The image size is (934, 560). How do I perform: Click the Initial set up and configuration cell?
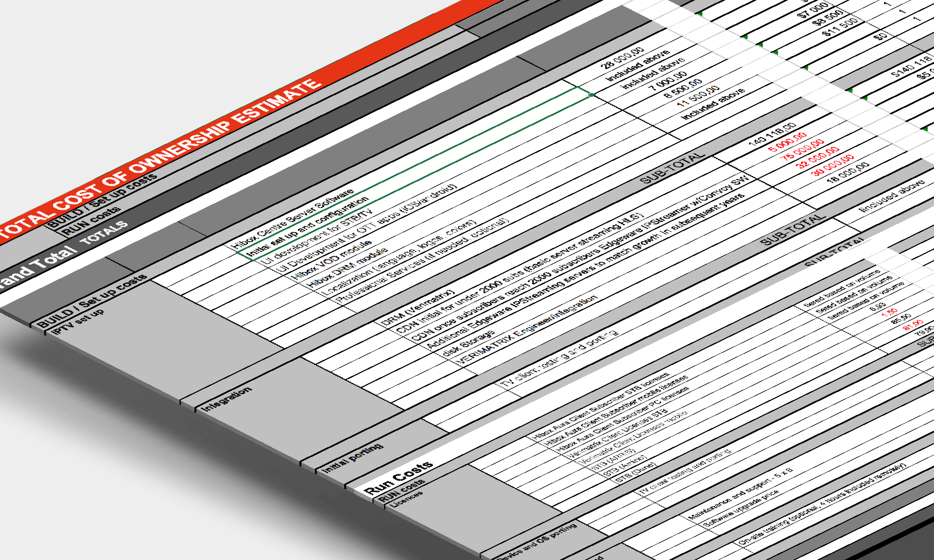click(308, 227)
